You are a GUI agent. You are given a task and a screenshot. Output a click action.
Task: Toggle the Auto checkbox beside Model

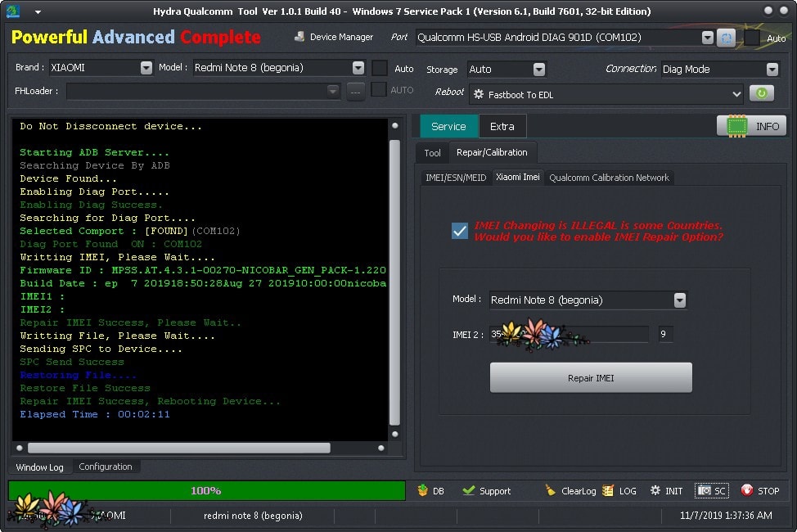tap(380, 68)
